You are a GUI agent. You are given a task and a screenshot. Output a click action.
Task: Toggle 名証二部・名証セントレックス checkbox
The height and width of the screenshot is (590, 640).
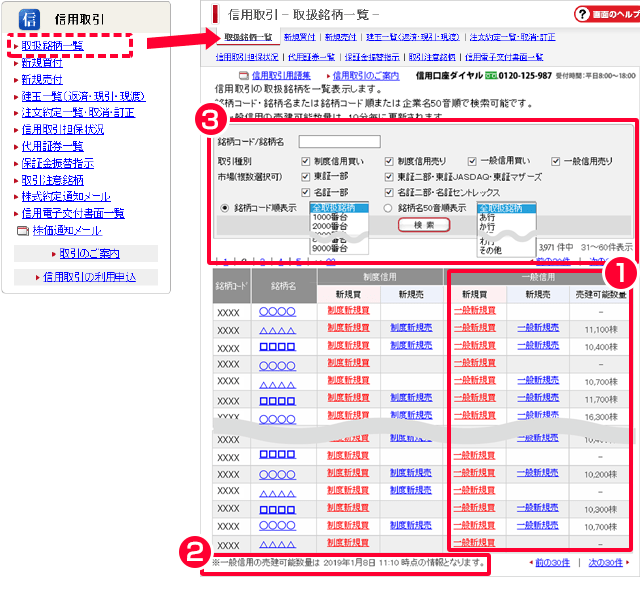[389, 192]
